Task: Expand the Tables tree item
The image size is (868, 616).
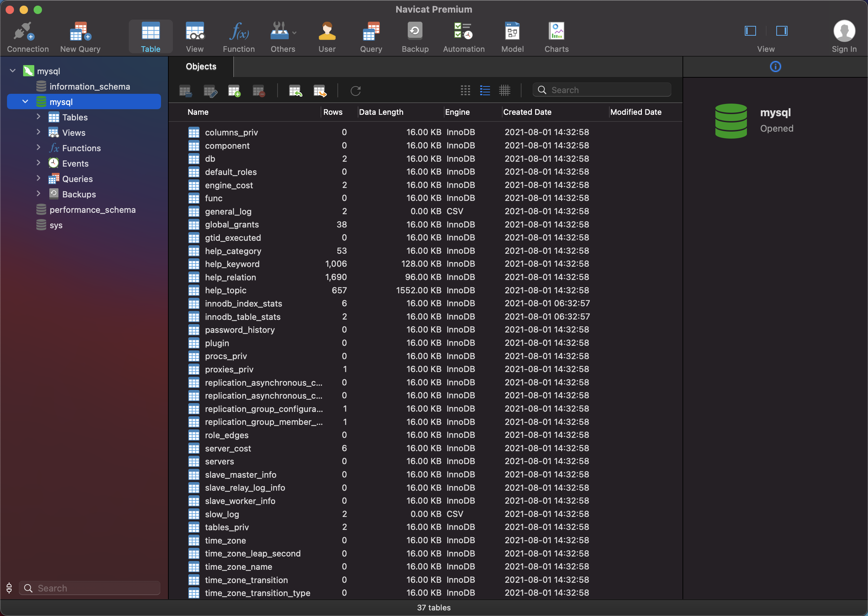Action: click(38, 117)
